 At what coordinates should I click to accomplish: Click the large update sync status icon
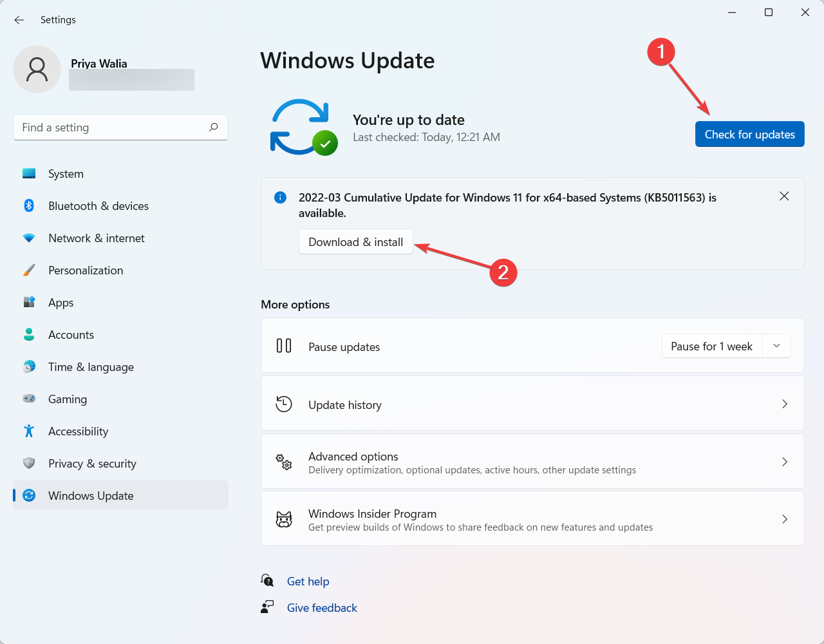click(x=303, y=127)
